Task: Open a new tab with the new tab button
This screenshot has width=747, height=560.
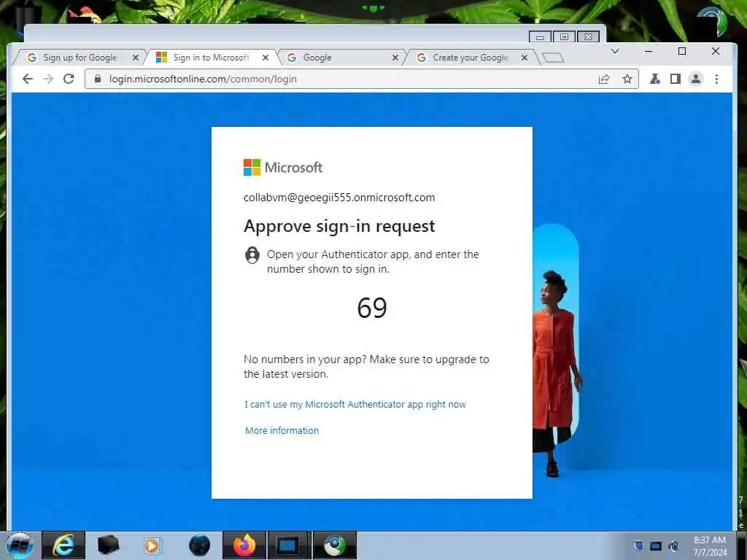Action: click(x=553, y=58)
